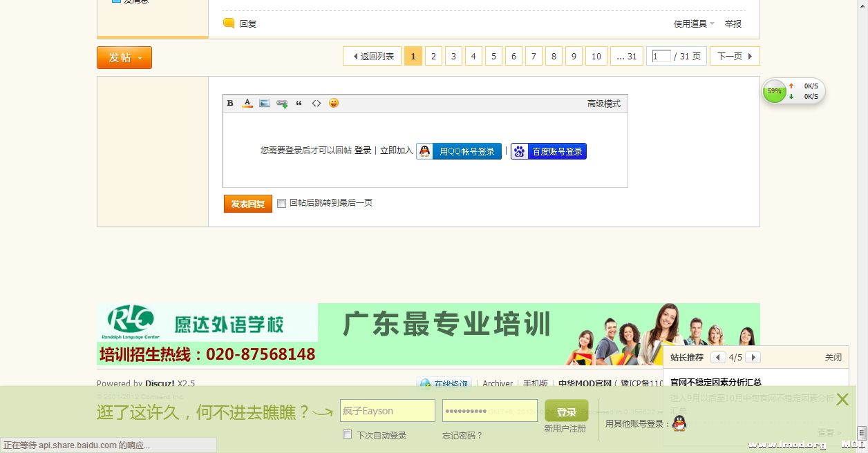Click the QQ icon under 用其他账号登录
The width and height of the screenshot is (868, 453).
click(x=679, y=424)
